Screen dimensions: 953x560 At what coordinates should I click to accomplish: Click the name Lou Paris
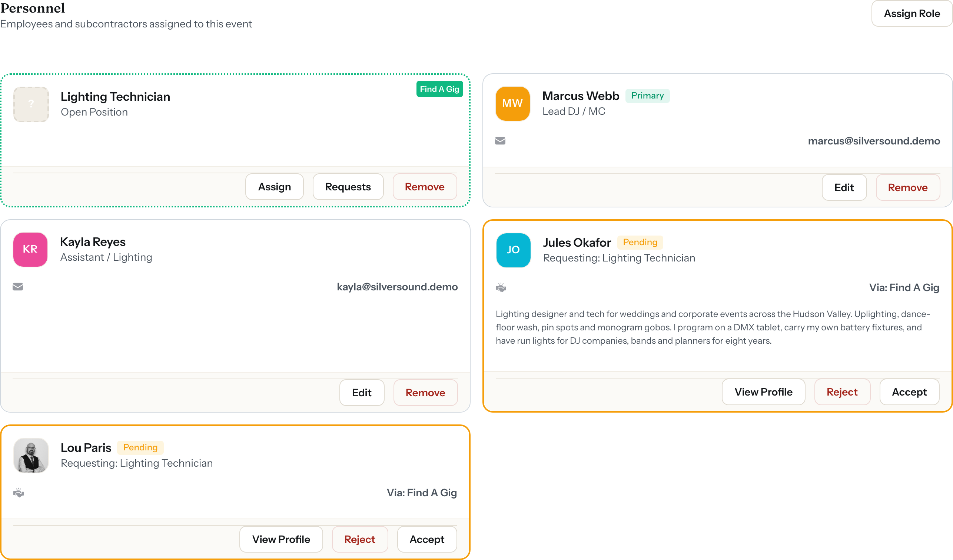tap(86, 448)
